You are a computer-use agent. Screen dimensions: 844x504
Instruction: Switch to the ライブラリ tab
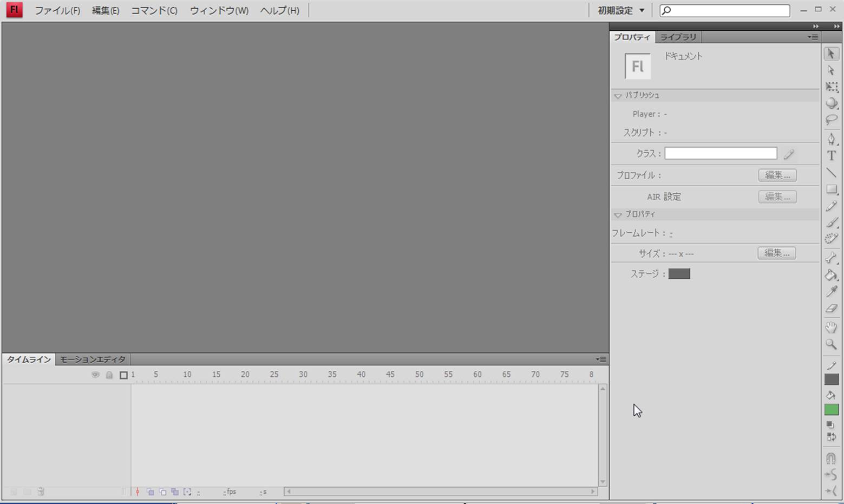point(678,37)
